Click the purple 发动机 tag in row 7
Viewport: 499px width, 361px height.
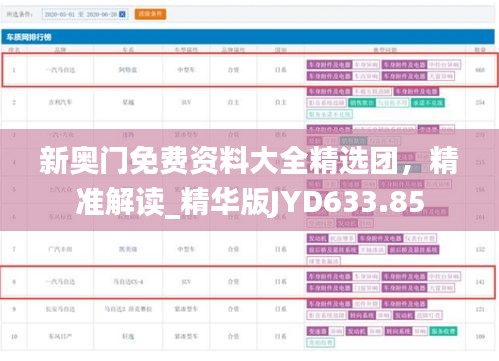coord(318,238)
